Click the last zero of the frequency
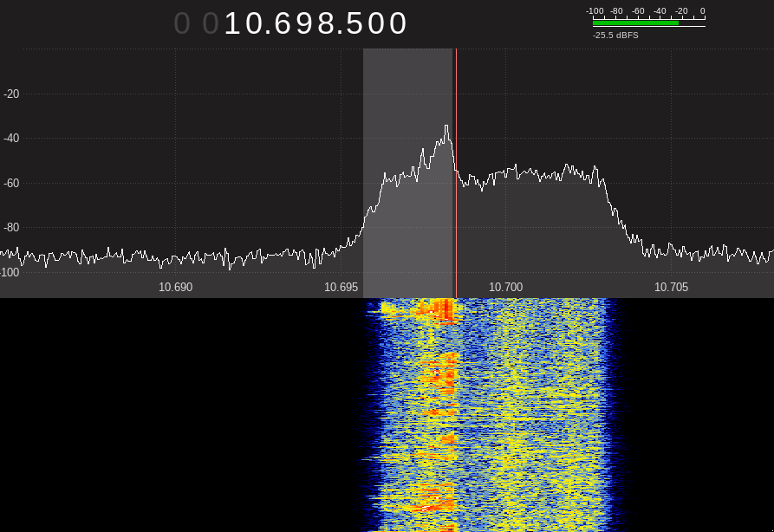 [x=398, y=24]
